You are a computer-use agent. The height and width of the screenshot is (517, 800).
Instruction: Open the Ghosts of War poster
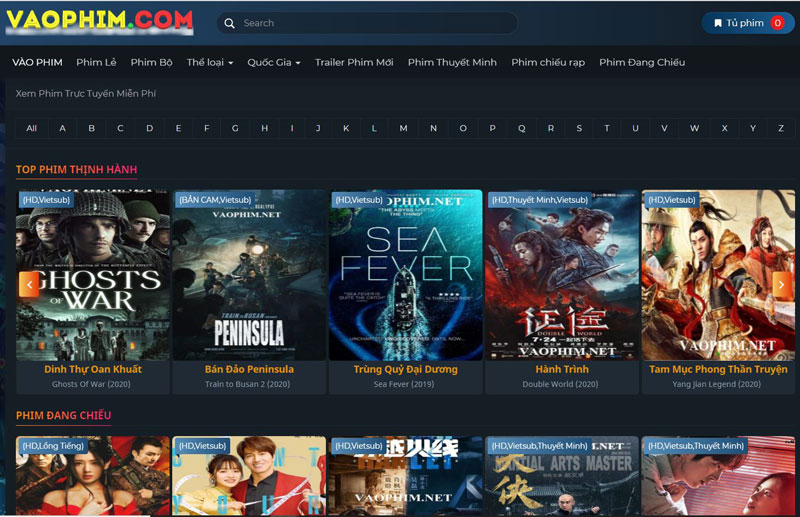coord(93,276)
